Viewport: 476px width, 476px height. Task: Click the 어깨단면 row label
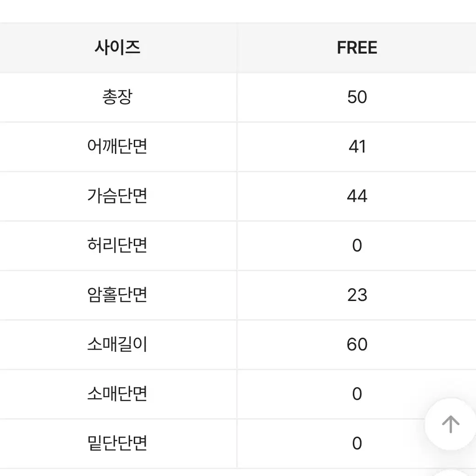point(117,147)
